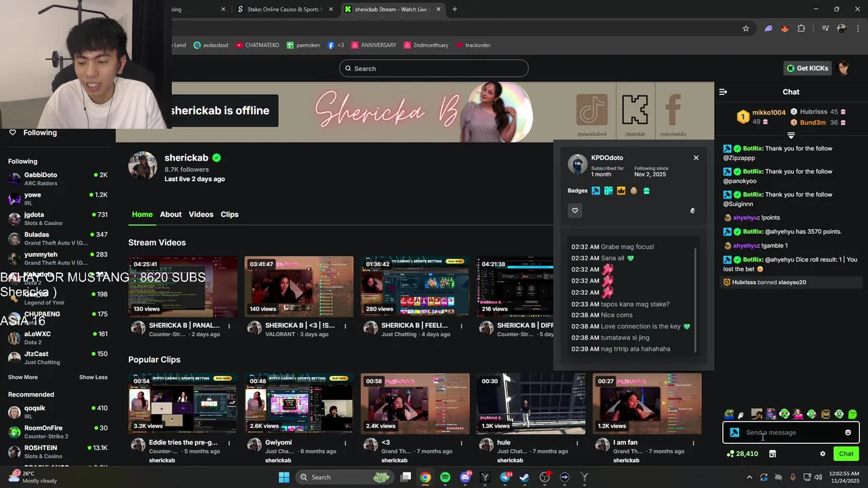The image size is (868, 488).
Task: Open Discord from the taskbar
Action: pos(465,477)
